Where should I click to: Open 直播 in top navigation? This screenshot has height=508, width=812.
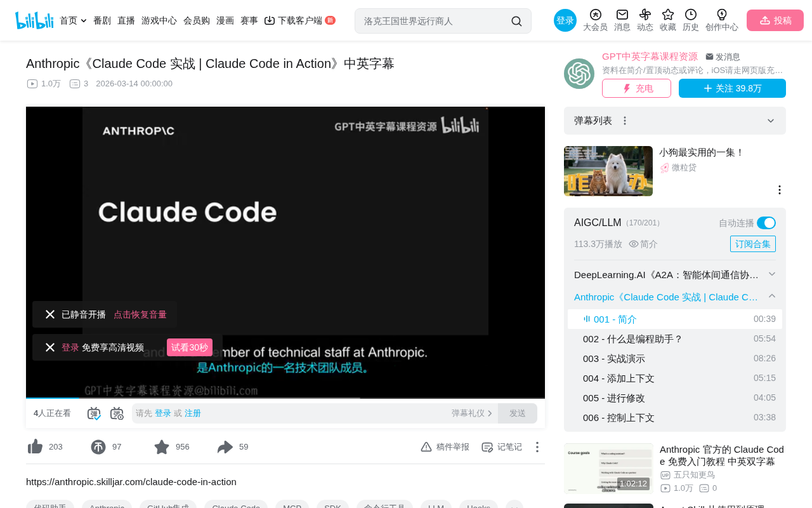tap(126, 20)
